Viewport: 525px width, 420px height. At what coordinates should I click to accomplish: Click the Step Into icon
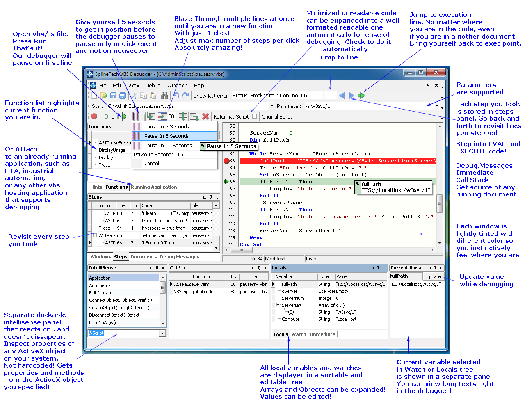click(151, 116)
